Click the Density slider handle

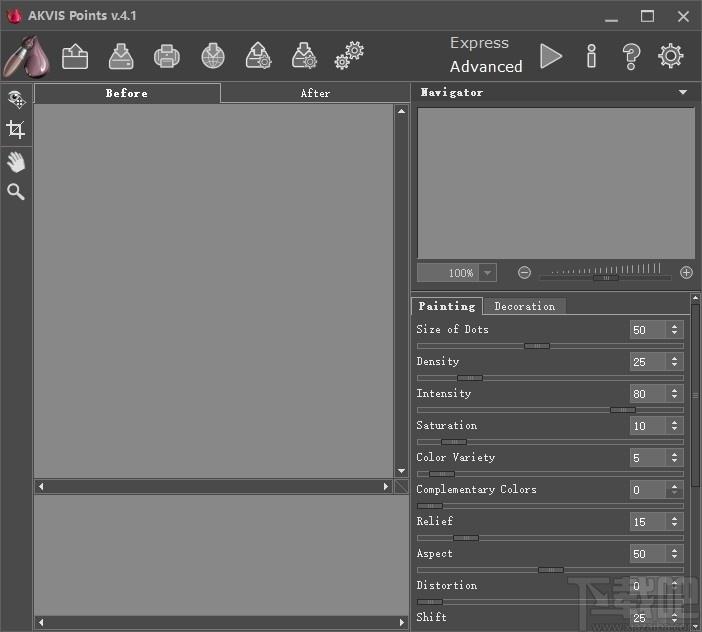pos(470,378)
